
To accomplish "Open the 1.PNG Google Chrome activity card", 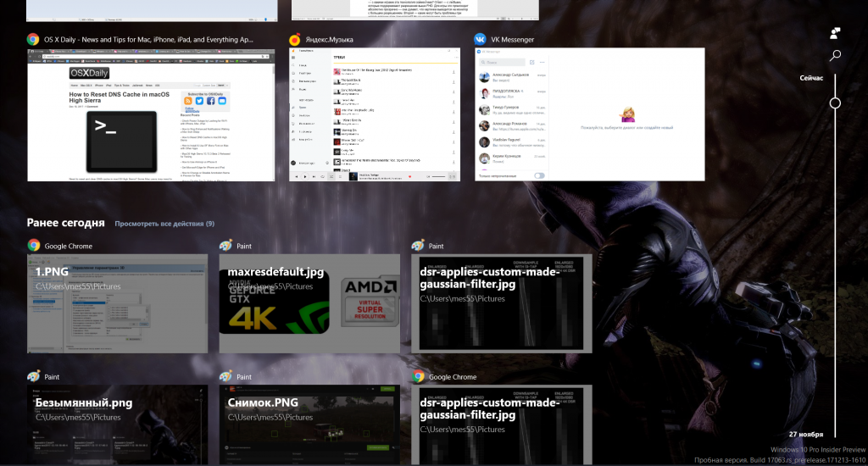I will coord(117,303).
